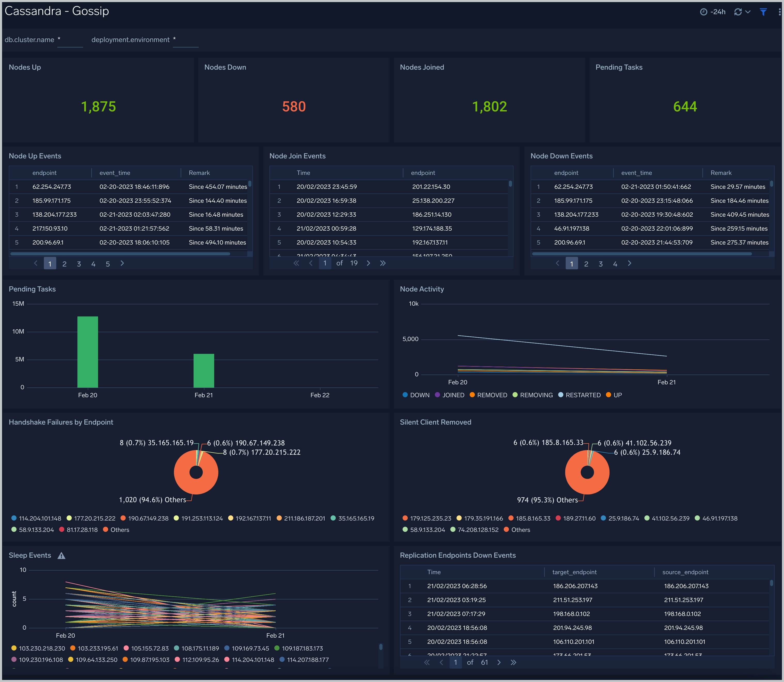The height and width of the screenshot is (682, 784).
Task: Click the Pending Tasks value 644
Action: click(x=685, y=107)
